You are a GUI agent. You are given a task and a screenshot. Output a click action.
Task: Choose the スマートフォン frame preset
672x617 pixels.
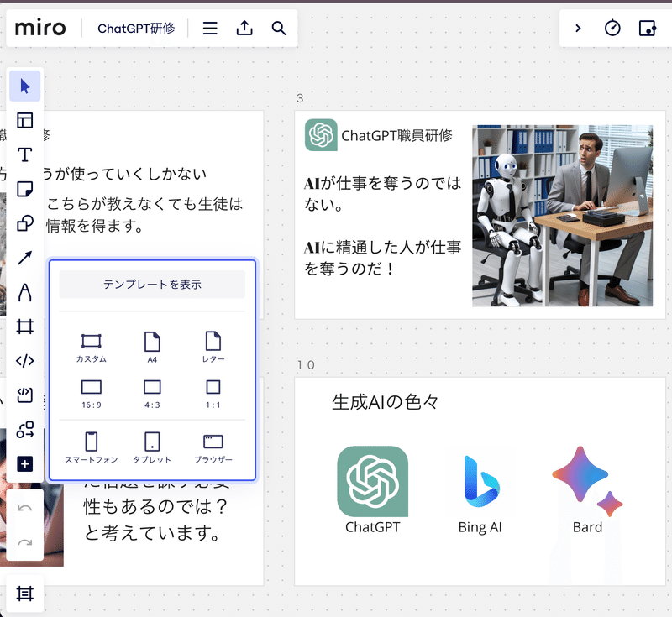[x=92, y=448]
